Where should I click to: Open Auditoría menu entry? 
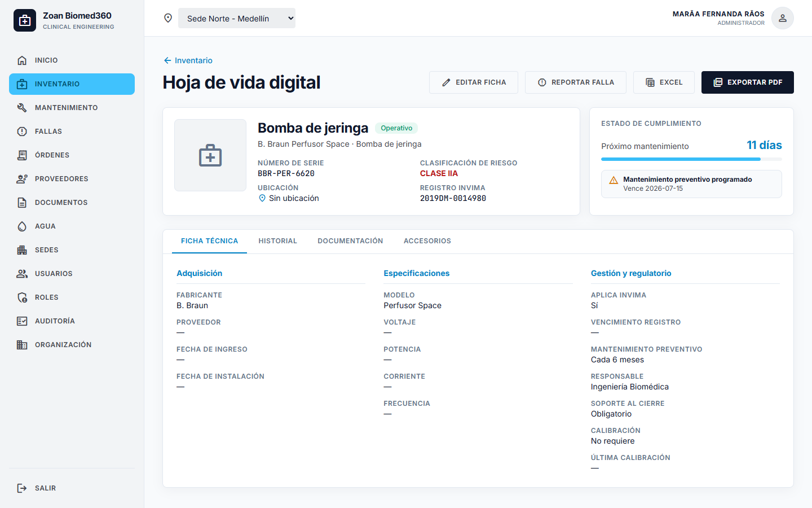click(72, 321)
